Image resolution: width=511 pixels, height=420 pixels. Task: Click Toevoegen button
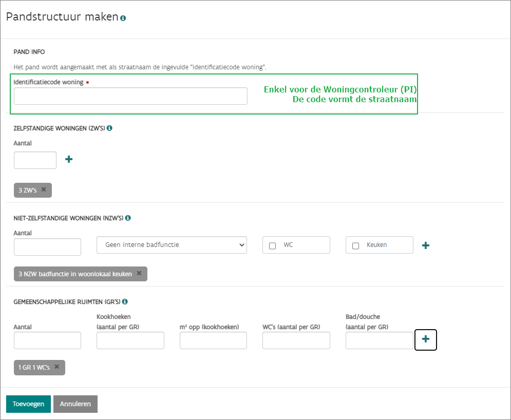coord(28,404)
